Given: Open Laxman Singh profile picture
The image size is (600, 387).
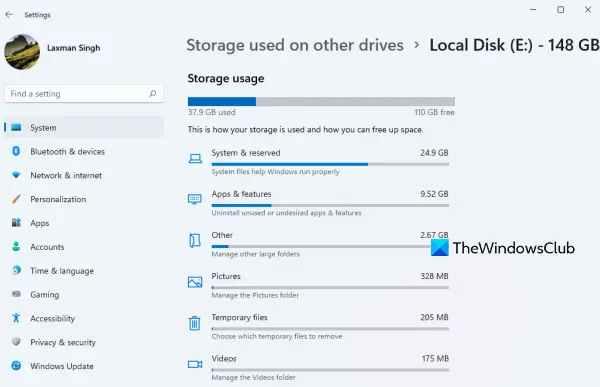Looking at the screenshot, I should coord(22,52).
